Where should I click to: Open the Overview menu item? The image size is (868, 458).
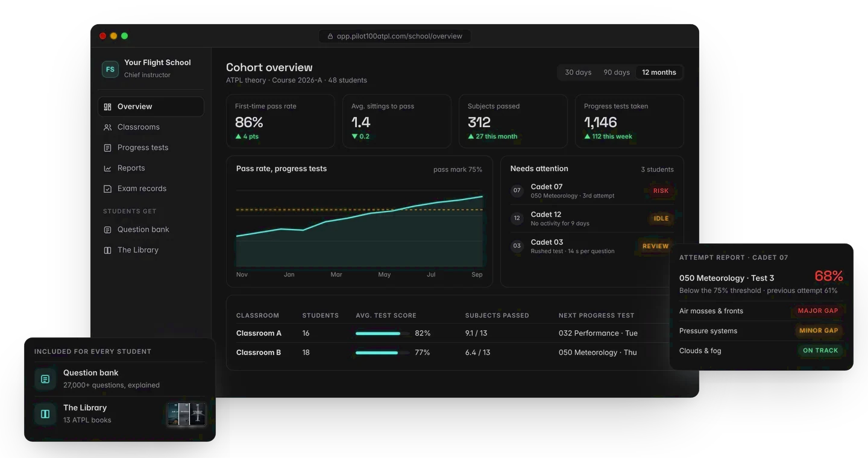tap(151, 107)
